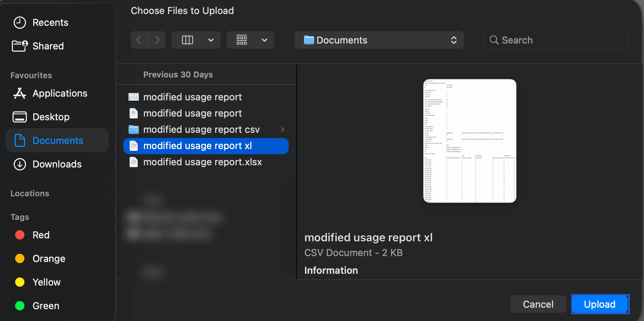Click the preview title modified usage report xl

[x=369, y=238]
